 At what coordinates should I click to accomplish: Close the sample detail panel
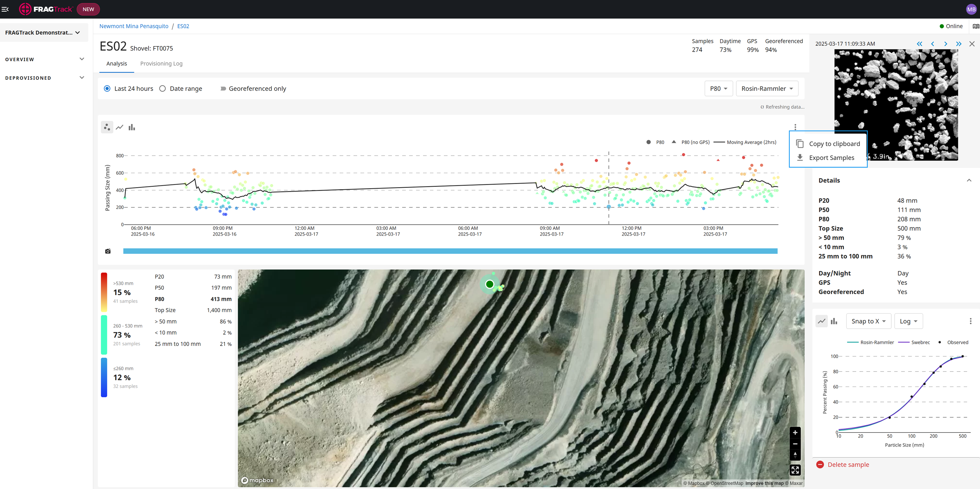(x=972, y=44)
